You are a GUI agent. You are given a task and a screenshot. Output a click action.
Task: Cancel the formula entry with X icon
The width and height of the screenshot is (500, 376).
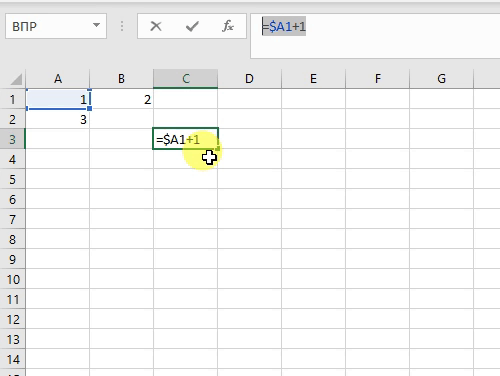click(156, 26)
